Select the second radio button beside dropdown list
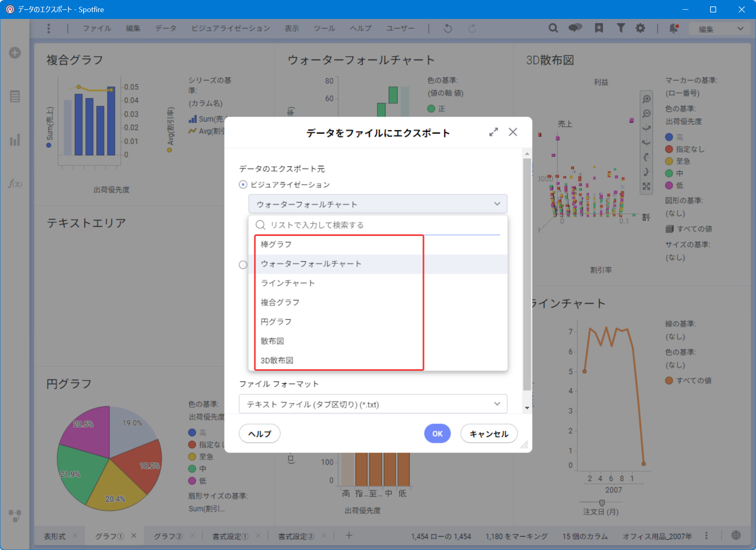 click(243, 265)
